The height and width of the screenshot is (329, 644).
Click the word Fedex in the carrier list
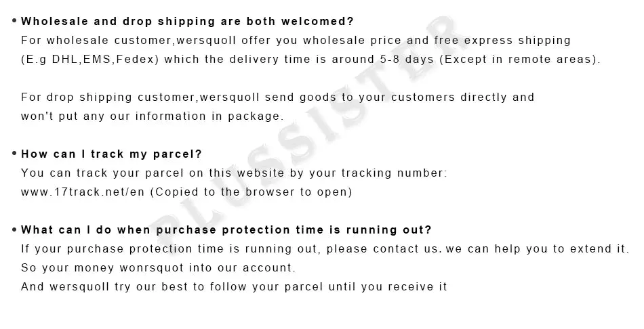136,59
